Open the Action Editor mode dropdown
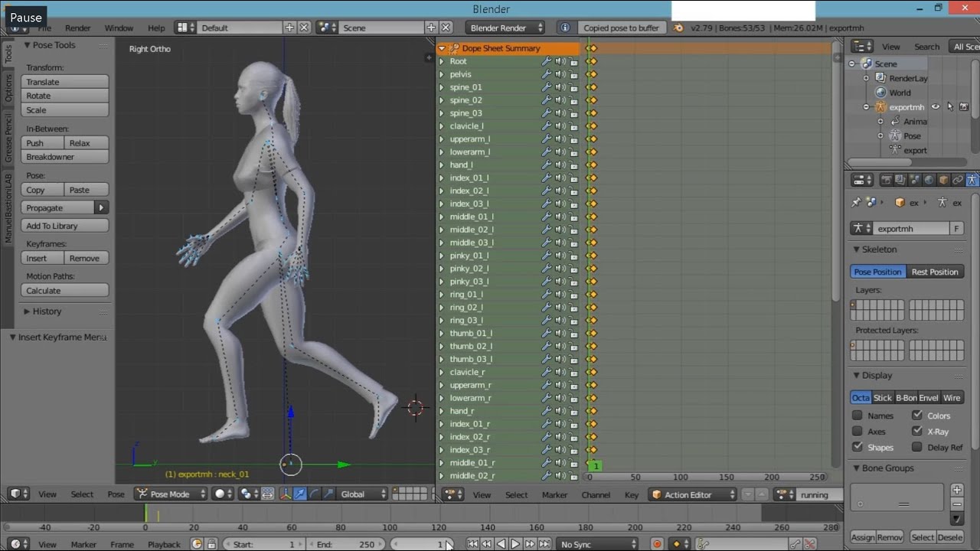Image resolution: width=980 pixels, height=551 pixels. (x=693, y=494)
